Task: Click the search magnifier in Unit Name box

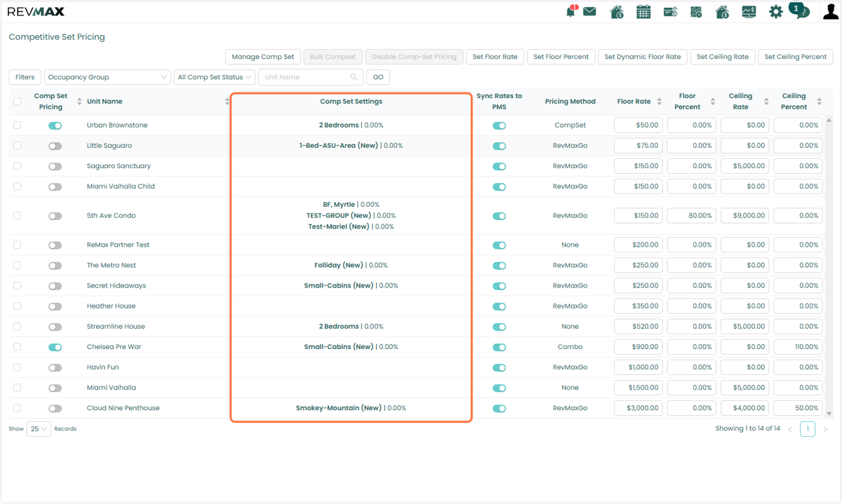Action: (x=354, y=77)
